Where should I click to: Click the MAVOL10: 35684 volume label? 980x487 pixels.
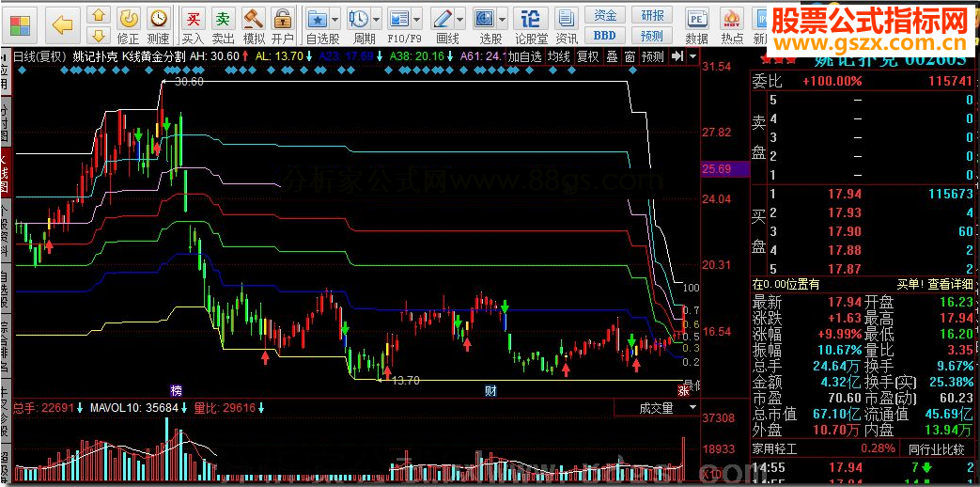pyautogui.click(x=134, y=408)
